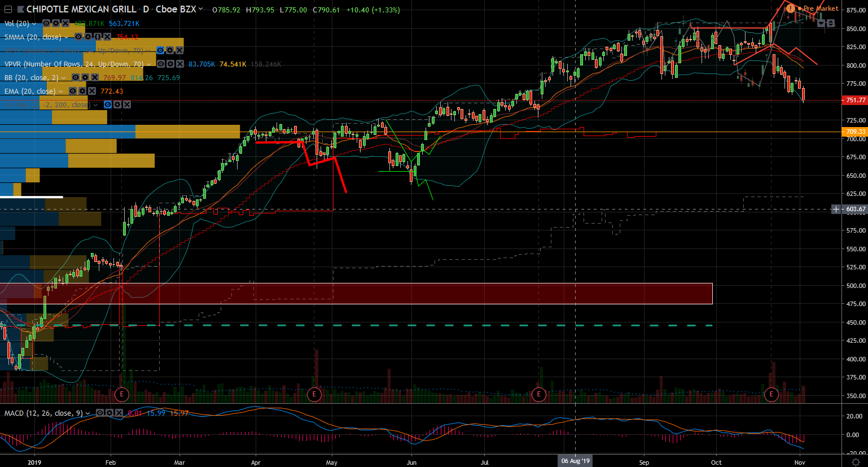The image size is (868, 467).
Task: Open the VPVR indicator settings gear
Action: pos(170,64)
